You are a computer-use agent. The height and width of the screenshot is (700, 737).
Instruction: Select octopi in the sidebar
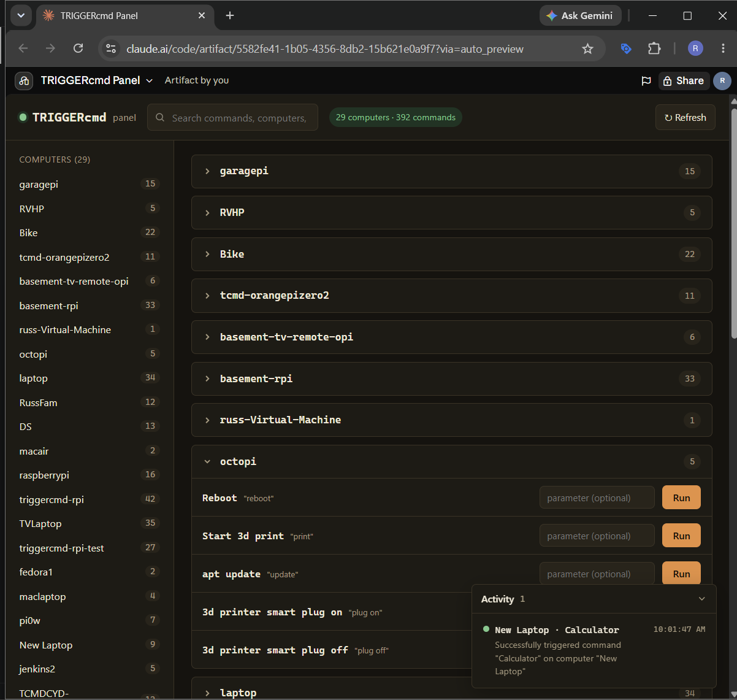click(x=90, y=354)
